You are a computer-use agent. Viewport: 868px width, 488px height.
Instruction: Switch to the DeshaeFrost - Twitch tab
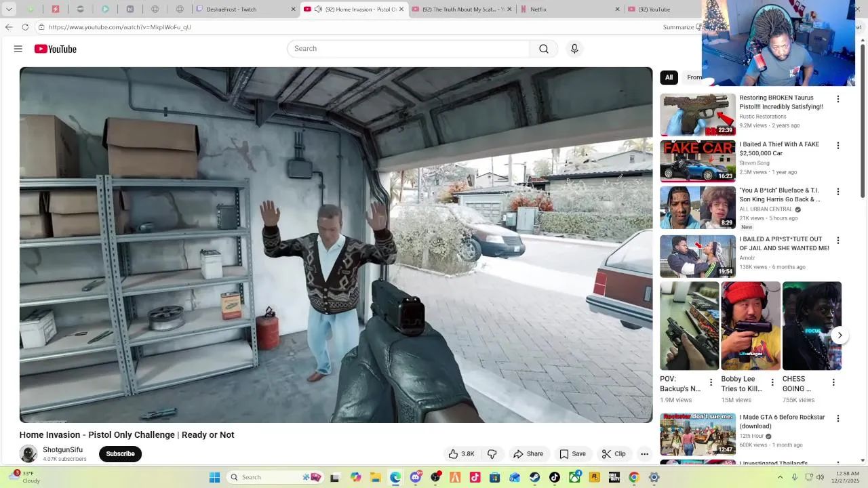245,9
